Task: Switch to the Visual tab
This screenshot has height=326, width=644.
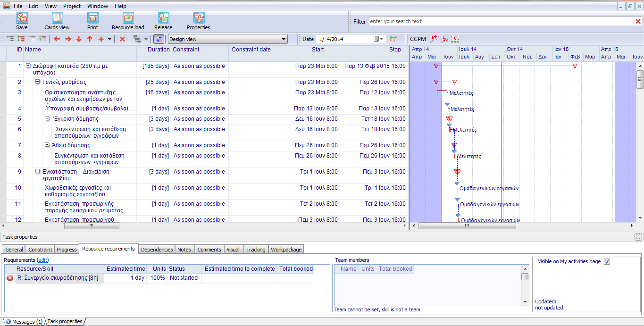Action: click(233, 250)
